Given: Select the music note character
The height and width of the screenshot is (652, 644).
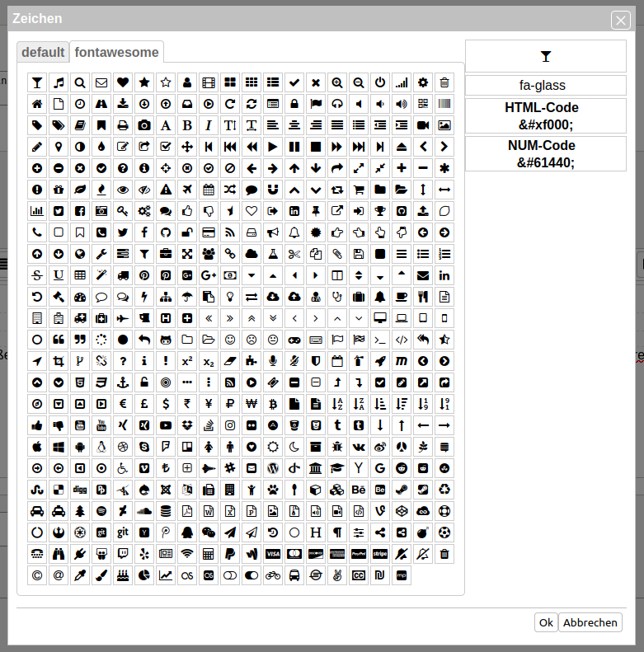Looking at the screenshot, I should tap(59, 82).
